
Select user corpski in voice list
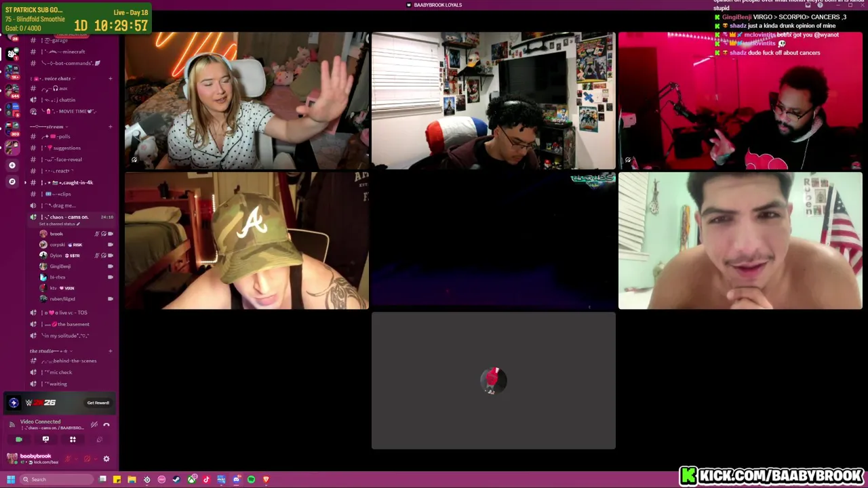[77, 245]
